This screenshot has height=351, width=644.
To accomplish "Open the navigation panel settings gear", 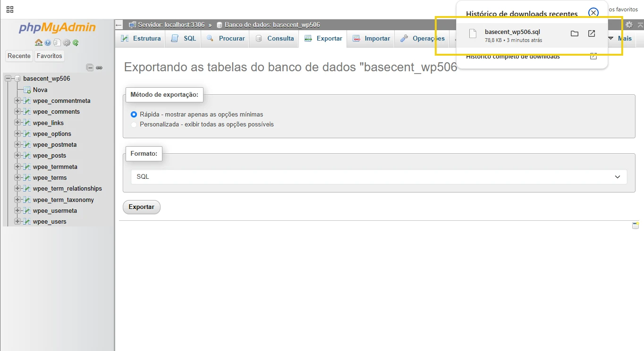I will coord(66,42).
